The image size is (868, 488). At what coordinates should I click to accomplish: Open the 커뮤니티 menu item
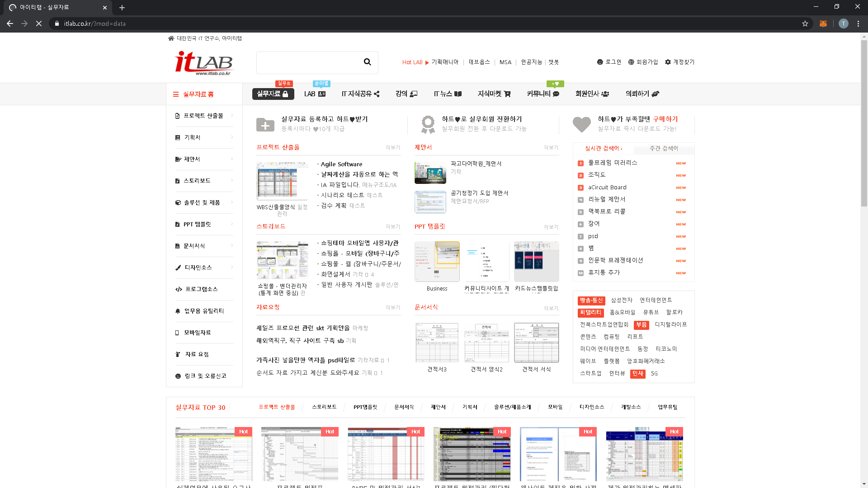pyautogui.click(x=542, y=94)
